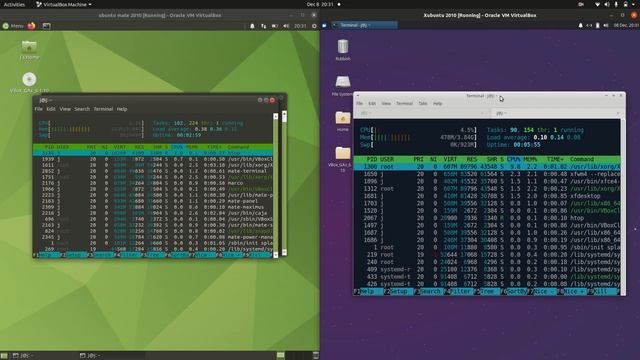Click notification bell in MATE panel
This screenshot has width=640, height=360.
tap(252, 26)
